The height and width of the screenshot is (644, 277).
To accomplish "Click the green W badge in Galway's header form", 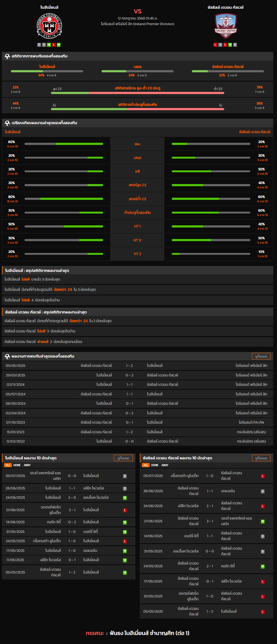I will (230, 45).
